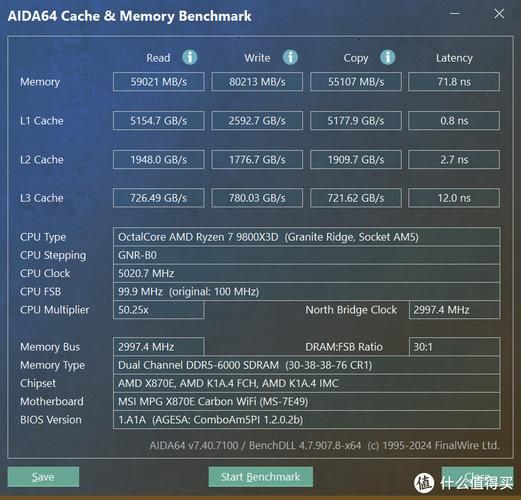This screenshot has height=500, width=521.
Task: Select L3 Cache latency 12.0 ns
Action: [x=454, y=198]
